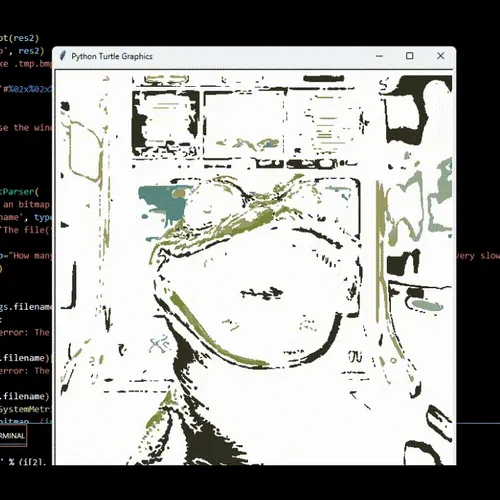The image size is (500, 500).
Task: Click the feather icon in turtle window title
Action: click(62, 56)
